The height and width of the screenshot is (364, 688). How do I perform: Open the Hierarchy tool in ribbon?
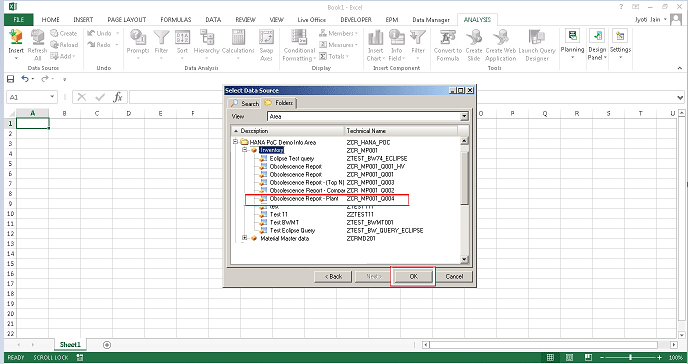206,44
